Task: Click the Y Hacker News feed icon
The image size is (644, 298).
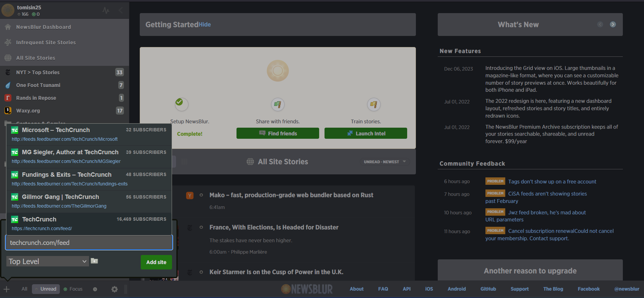Action: tap(190, 196)
